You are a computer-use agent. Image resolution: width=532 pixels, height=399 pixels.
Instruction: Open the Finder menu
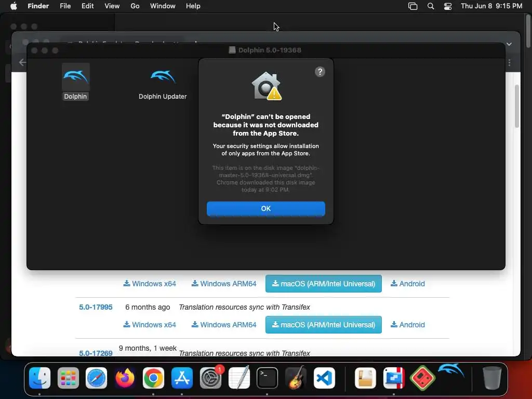(x=38, y=6)
